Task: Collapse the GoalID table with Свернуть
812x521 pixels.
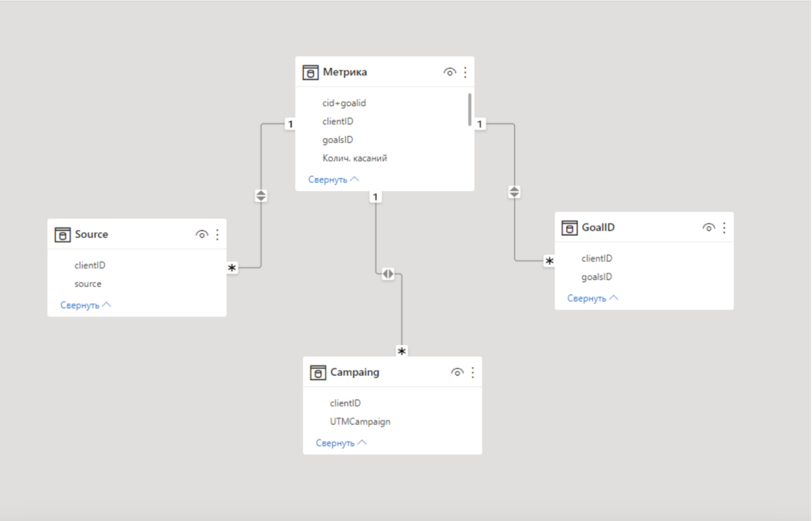Action: pyautogui.click(x=592, y=298)
